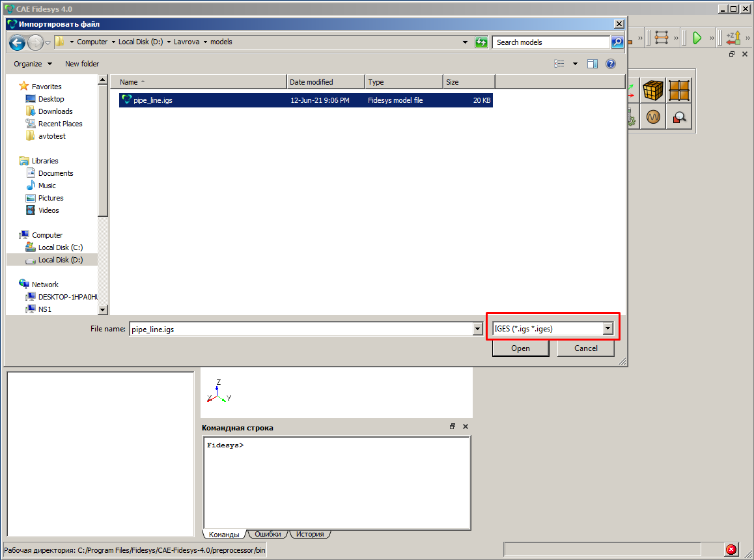Click the red stop icon in status bar
This screenshot has width=754, height=560.
(731, 550)
